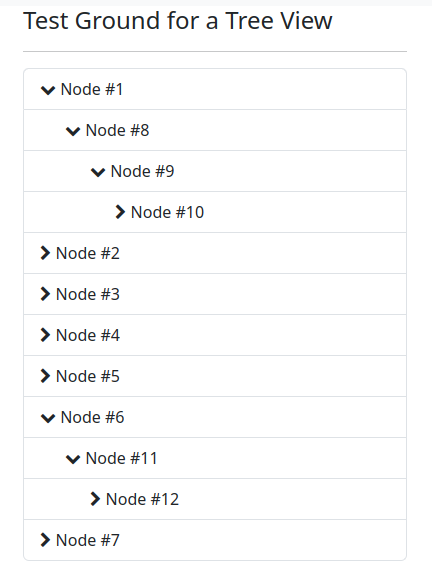Expand Node #5 arrow icon

pos(45,376)
